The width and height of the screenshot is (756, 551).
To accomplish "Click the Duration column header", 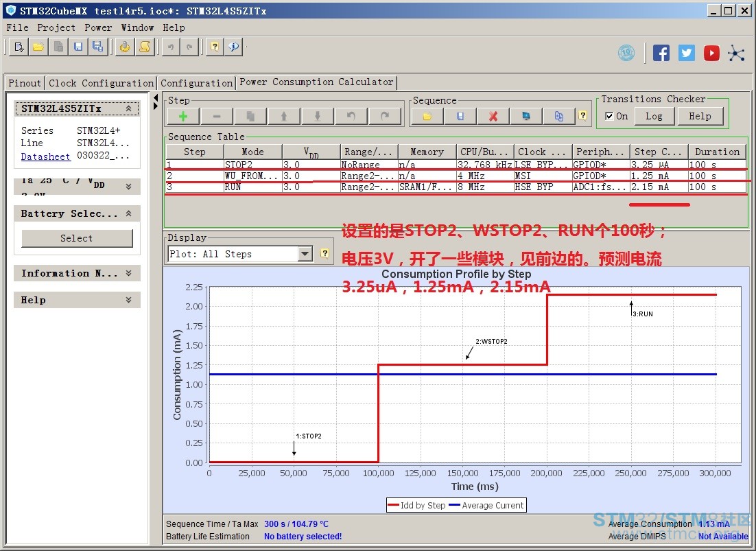I will coord(718,152).
